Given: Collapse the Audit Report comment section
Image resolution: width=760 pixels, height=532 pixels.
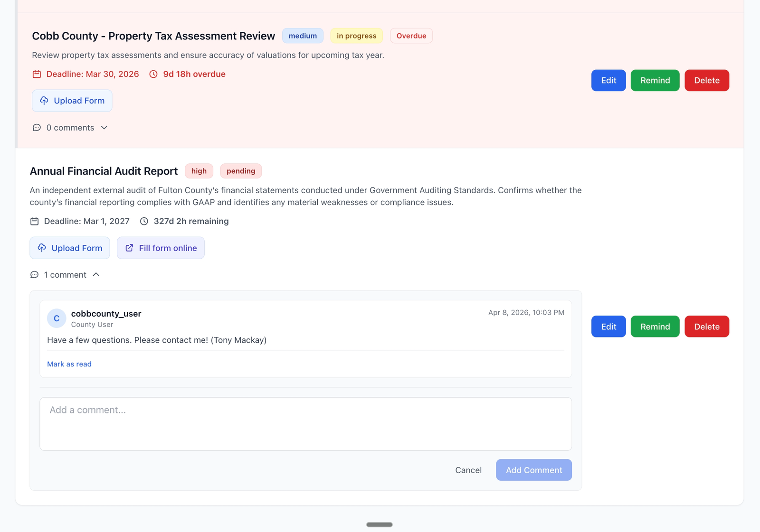Looking at the screenshot, I should [x=97, y=274].
